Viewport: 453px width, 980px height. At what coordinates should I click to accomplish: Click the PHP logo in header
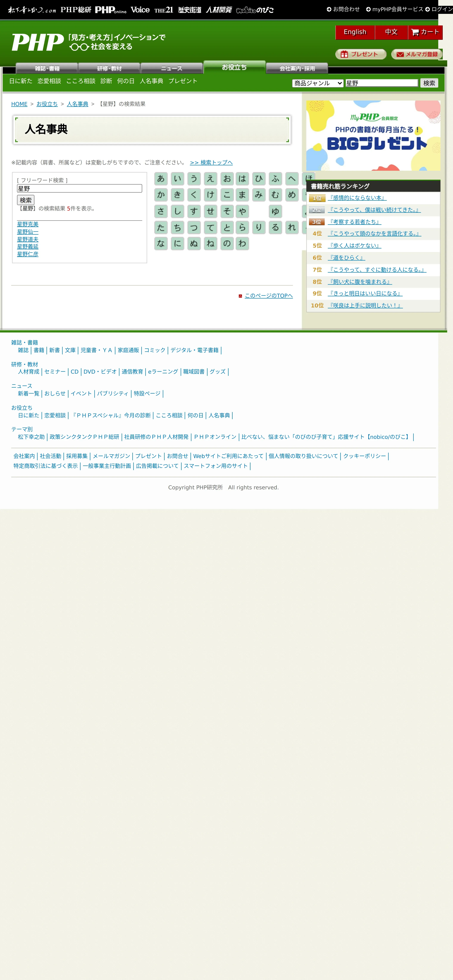coord(38,42)
